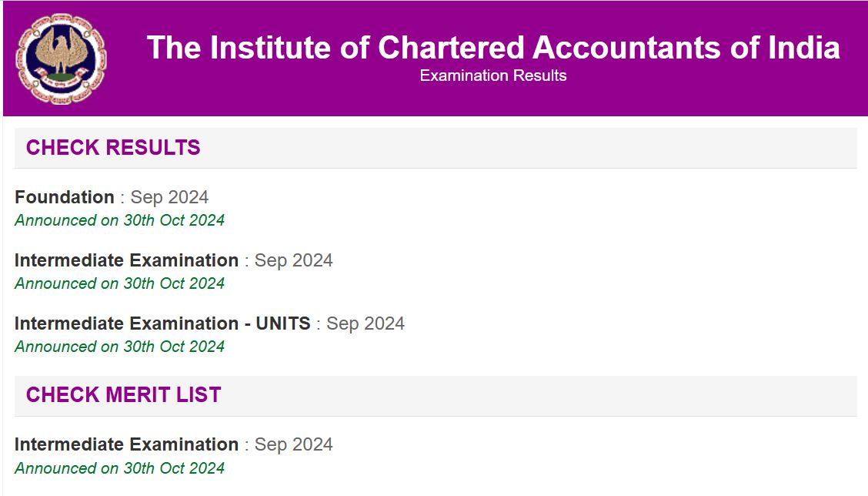This screenshot has height=496, width=868.
Task: Open Intermediate Examination merit list link
Action: tap(126, 444)
